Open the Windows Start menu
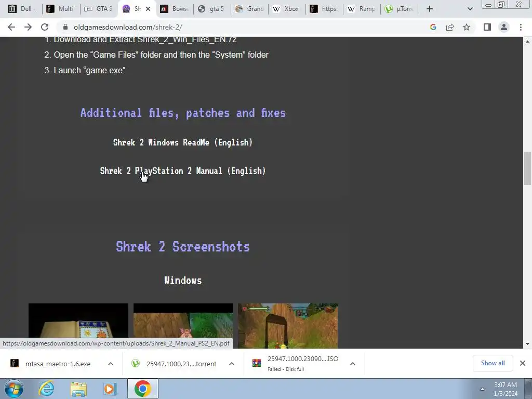Image resolution: width=532 pixels, height=399 pixels. [x=14, y=389]
